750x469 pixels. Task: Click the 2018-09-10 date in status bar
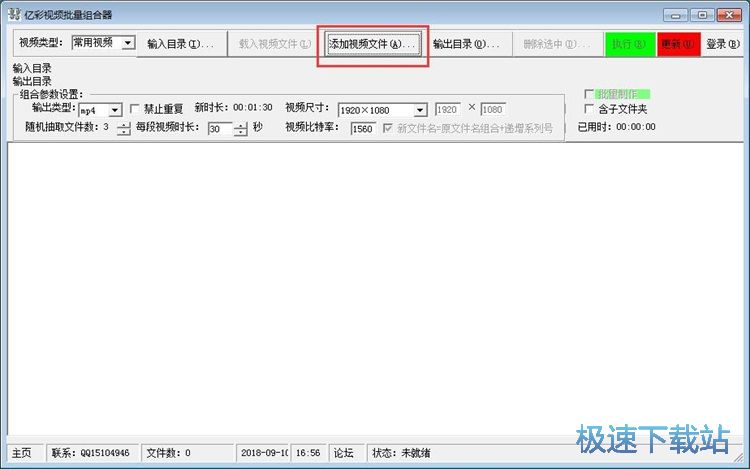pyautogui.click(x=265, y=453)
